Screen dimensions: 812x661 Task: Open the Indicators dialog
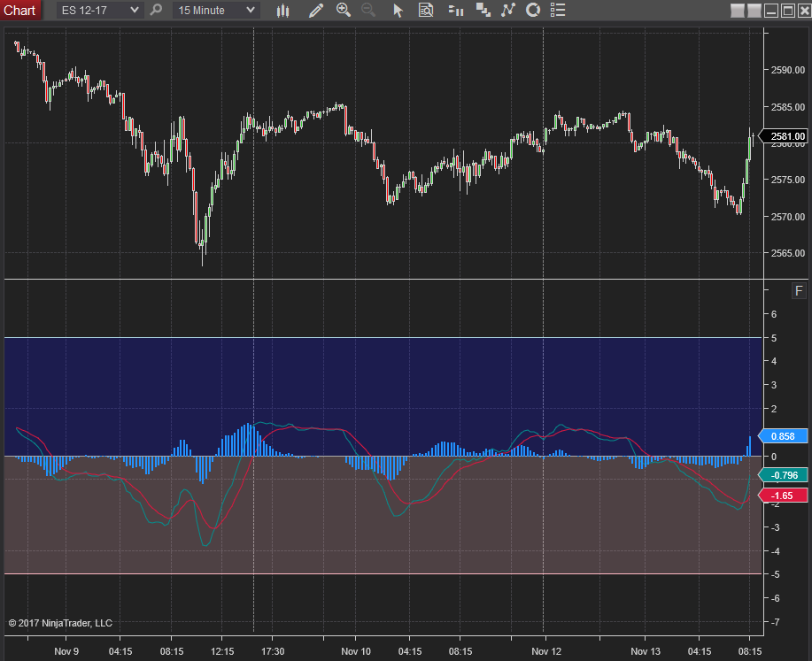[507, 11]
